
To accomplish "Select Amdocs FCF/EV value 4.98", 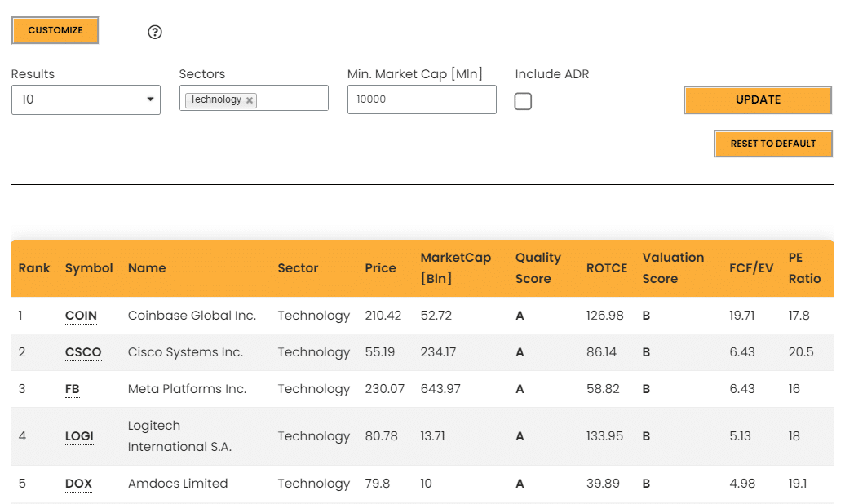I will tap(742, 484).
